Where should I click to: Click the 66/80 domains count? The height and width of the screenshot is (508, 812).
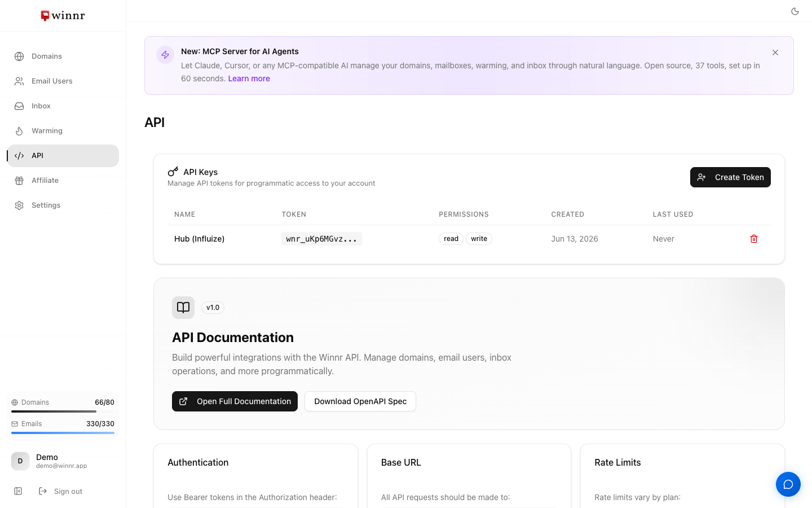coord(104,402)
